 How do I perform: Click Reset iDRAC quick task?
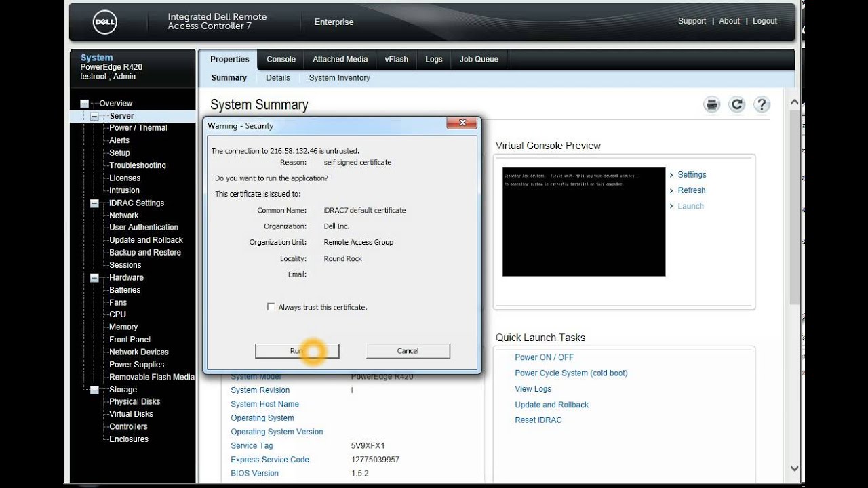(x=538, y=420)
